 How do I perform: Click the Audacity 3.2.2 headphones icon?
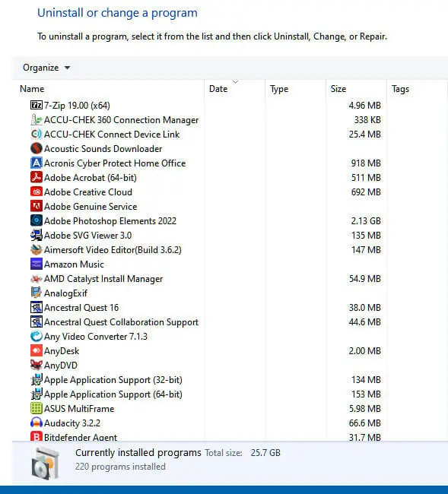[37, 423]
